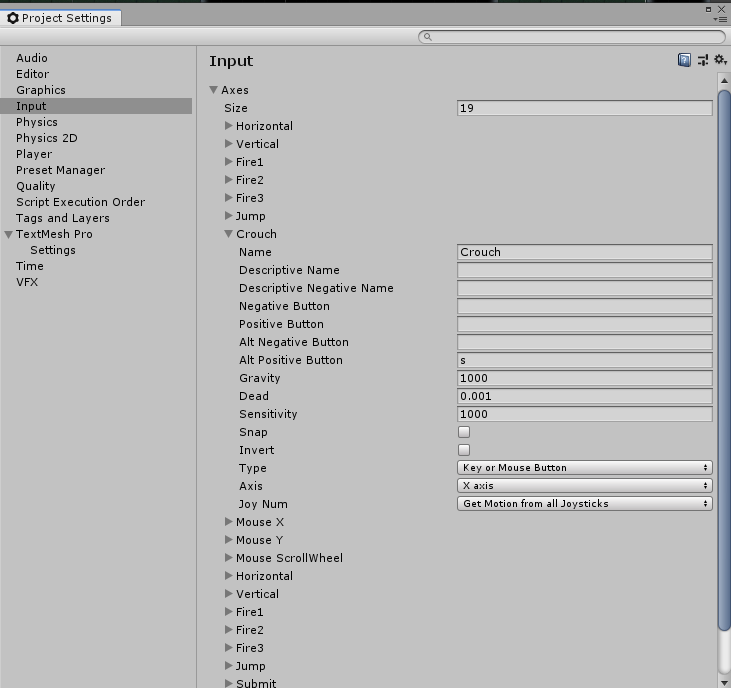Open the Input settings gear menu
This screenshot has height=688, width=731.
click(720, 60)
